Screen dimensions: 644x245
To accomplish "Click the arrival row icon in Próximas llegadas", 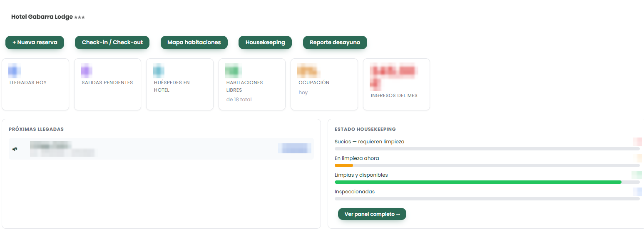I will (x=15, y=149).
